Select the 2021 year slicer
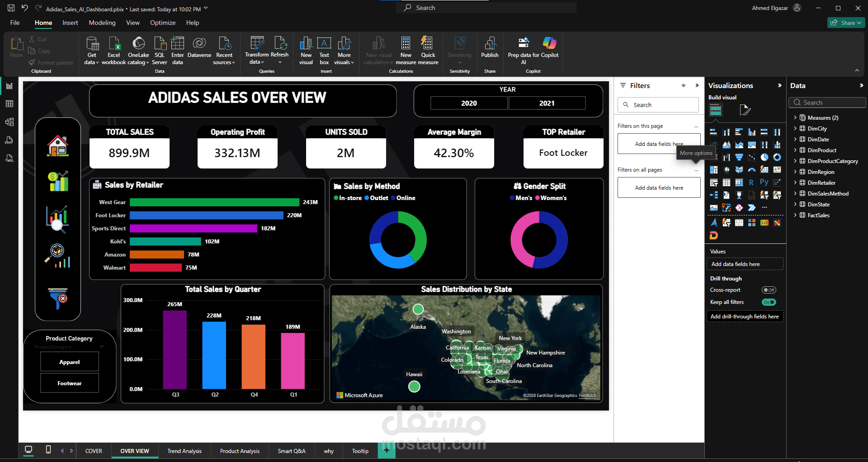This screenshot has height=462, width=868. point(547,103)
